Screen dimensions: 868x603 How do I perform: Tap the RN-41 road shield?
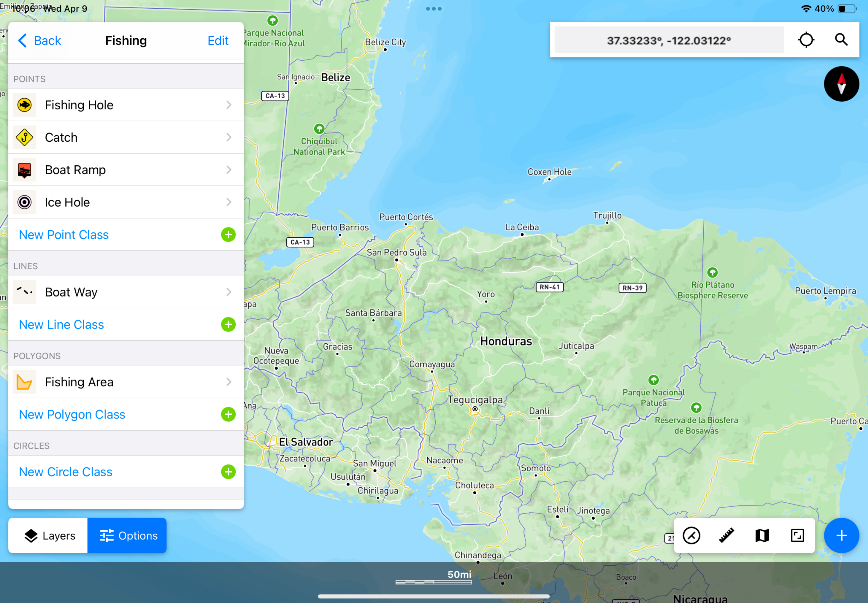(549, 287)
